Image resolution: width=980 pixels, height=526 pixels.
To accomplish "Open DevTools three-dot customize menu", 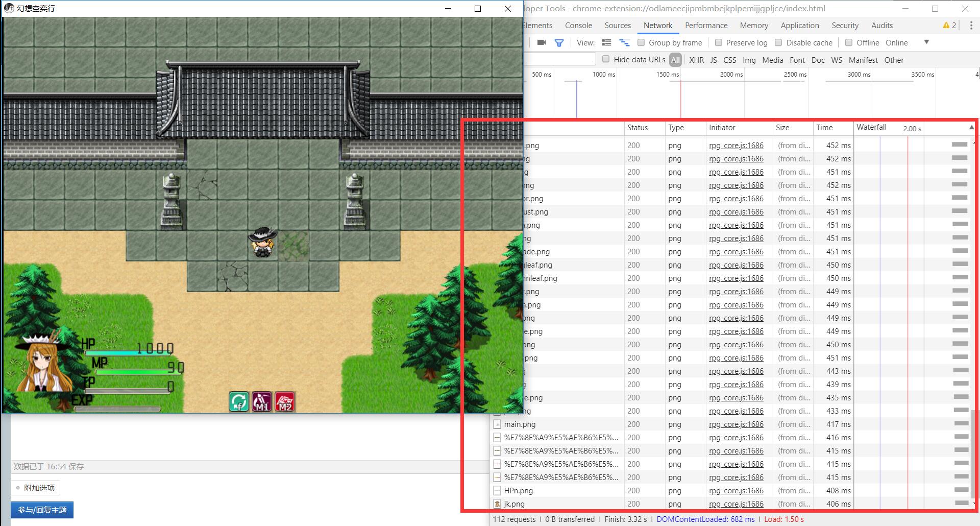I will 971,25.
